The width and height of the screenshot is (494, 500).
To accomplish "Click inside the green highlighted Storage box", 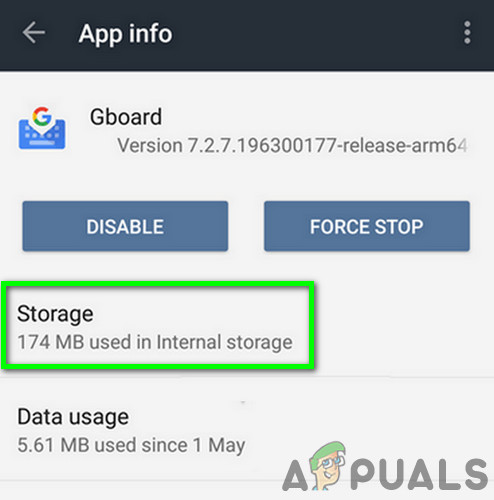I will click(x=158, y=326).
